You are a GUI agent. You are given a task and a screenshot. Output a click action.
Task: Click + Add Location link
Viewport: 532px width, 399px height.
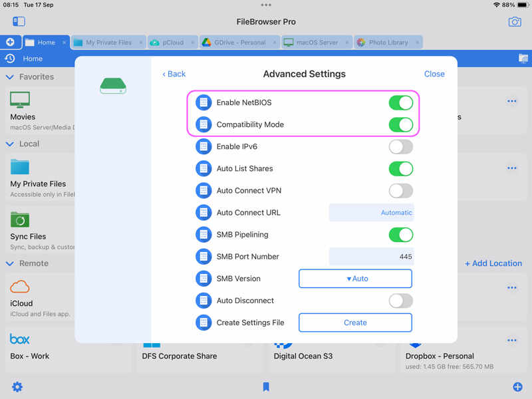click(493, 263)
